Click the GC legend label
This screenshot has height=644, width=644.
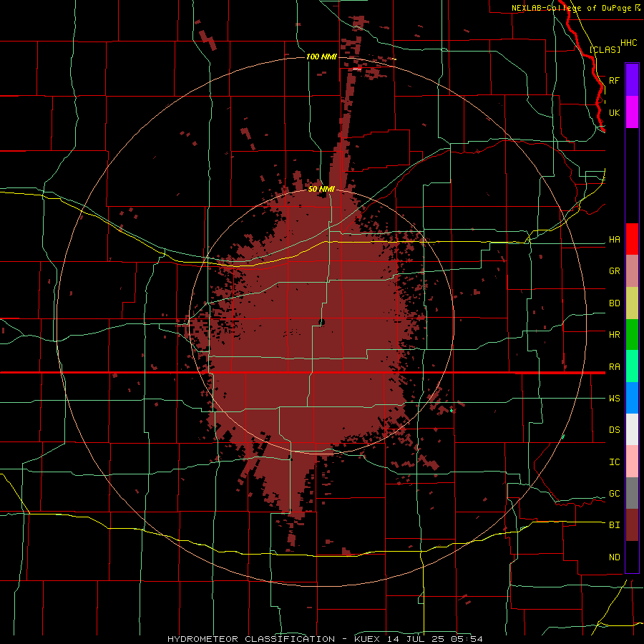[614, 494]
